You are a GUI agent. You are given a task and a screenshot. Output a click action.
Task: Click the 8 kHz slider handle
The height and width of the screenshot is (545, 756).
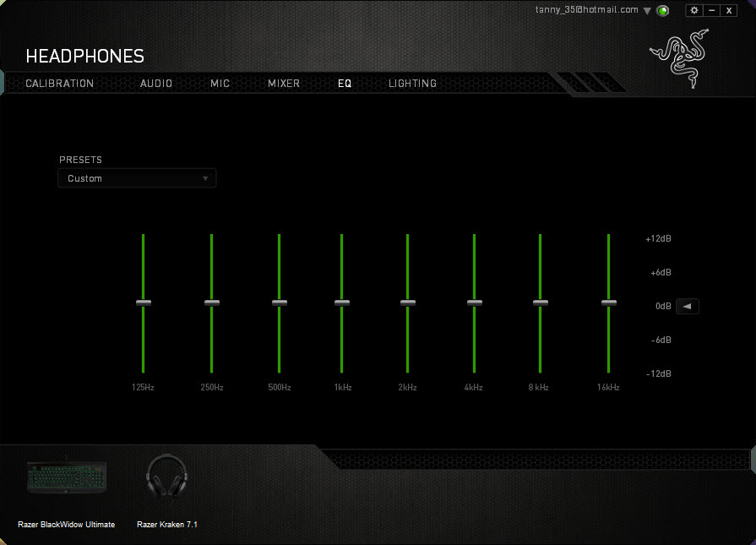pos(541,302)
